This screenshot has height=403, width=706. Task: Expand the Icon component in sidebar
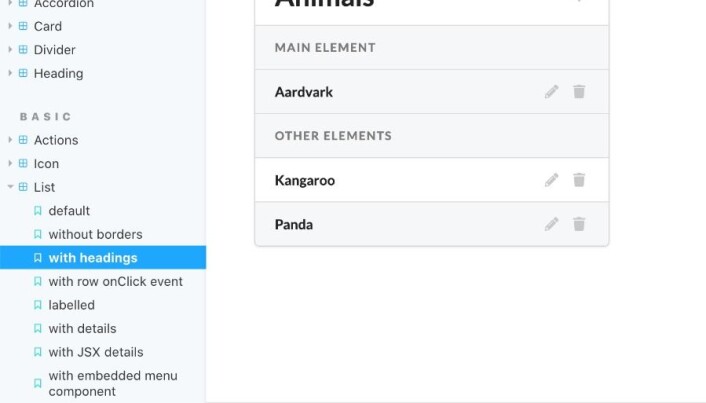pyautogui.click(x=10, y=163)
